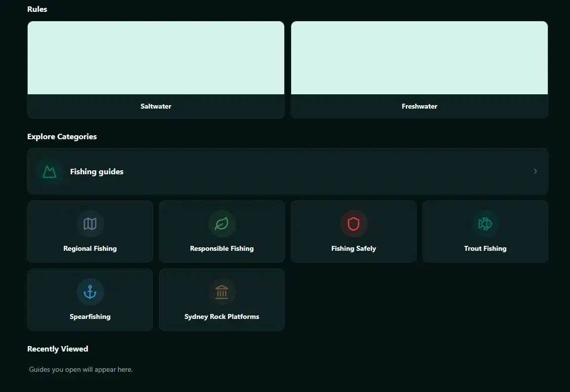Open the Sydney Rock Platforms category
Image resolution: width=570 pixels, height=392 pixels.
coord(222,300)
